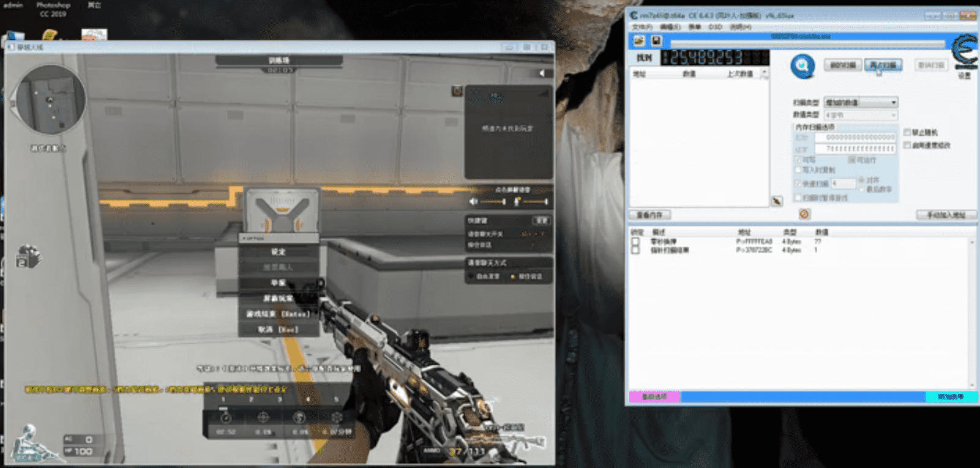Viewport: 980px width, 468px height.
Task: Adjust the speaker volume slider in the game
Action: pyautogui.click(x=493, y=201)
